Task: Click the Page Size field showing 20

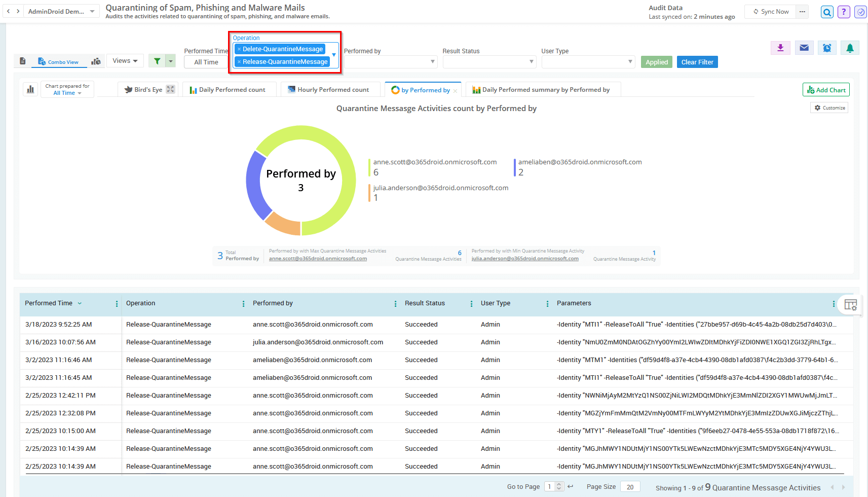Action: 630,487
